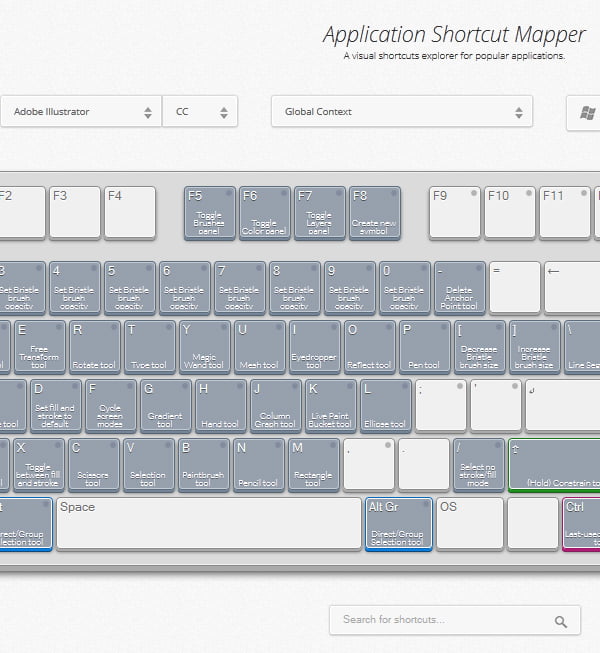Select the F8 Create new symbol key
The width and height of the screenshot is (600, 653).
pyautogui.click(x=374, y=213)
